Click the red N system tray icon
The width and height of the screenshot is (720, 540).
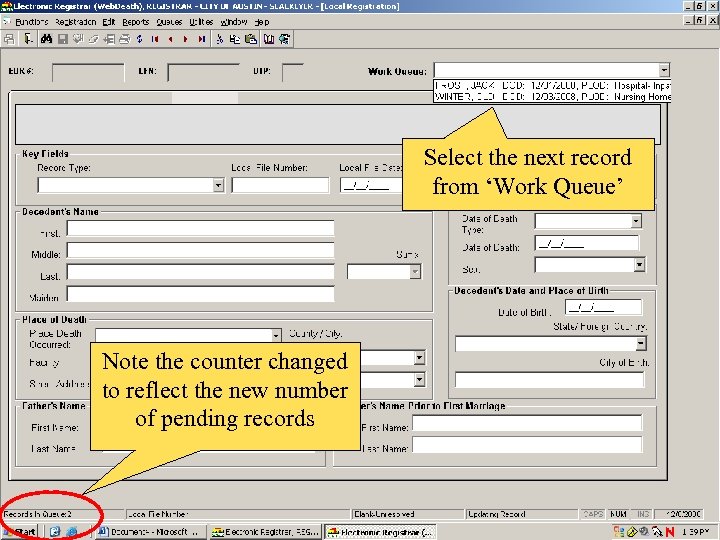click(x=670, y=532)
